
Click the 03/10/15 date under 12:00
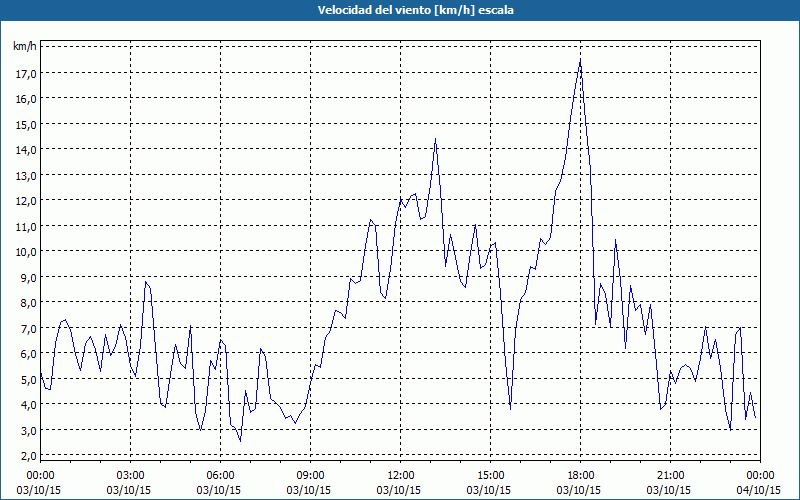pyautogui.click(x=399, y=490)
